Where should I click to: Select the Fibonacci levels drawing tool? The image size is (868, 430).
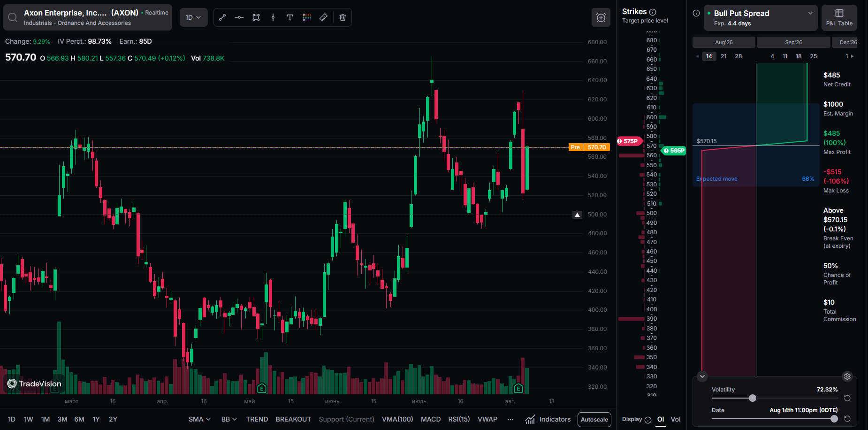[307, 17]
